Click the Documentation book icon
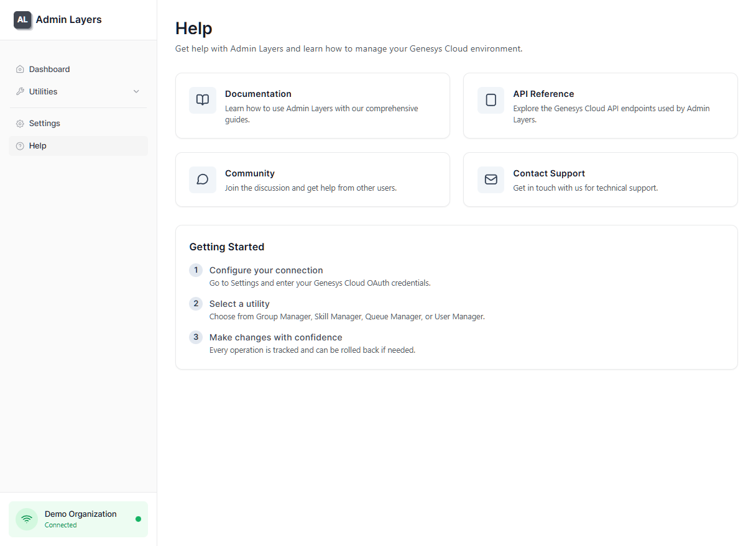Screen dimensions: 756x546 click(202, 100)
